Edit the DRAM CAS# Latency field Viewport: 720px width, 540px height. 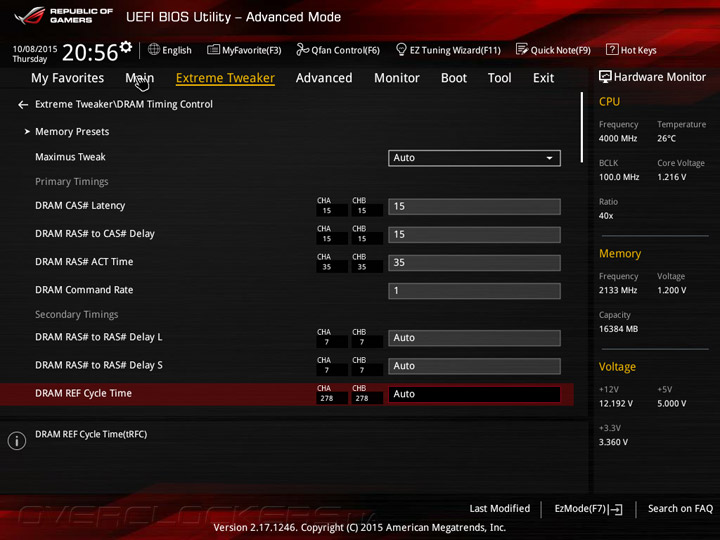(x=474, y=207)
